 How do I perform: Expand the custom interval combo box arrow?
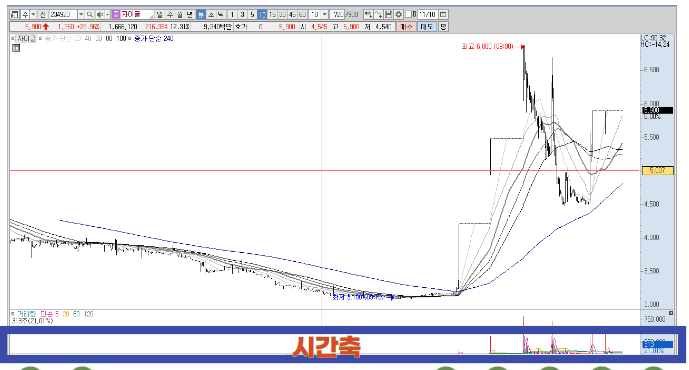(324, 15)
